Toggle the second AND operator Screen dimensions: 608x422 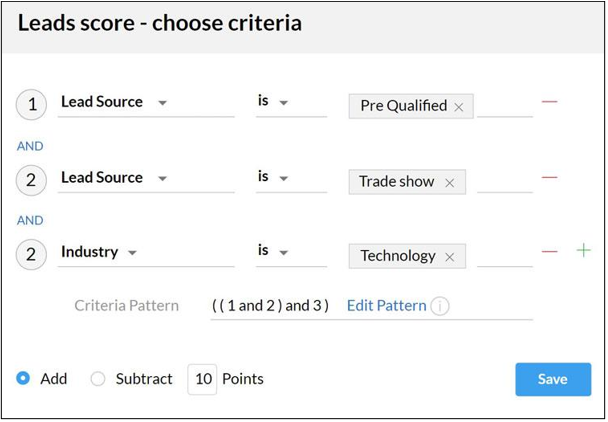(30, 220)
